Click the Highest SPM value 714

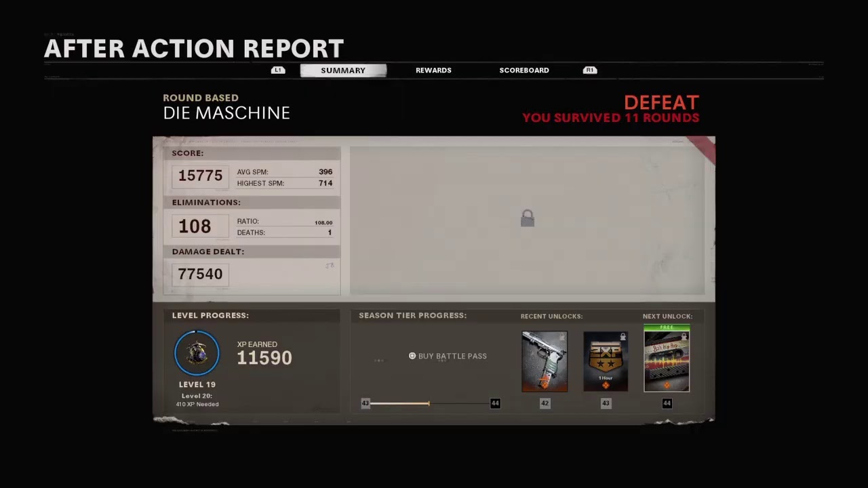pyautogui.click(x=325, y=183)
